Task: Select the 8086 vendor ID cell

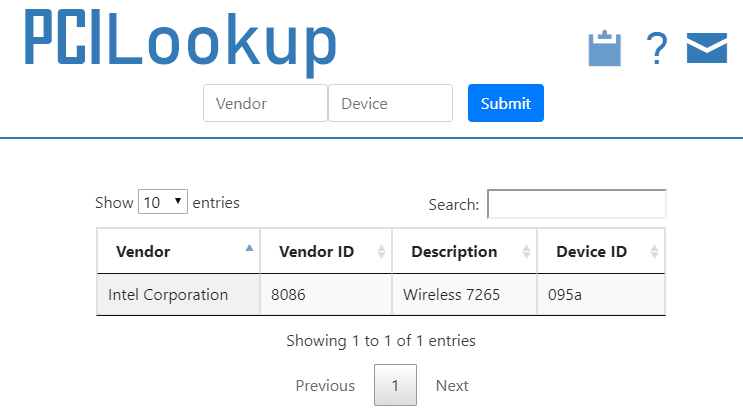Action: [x=326, y=295]
